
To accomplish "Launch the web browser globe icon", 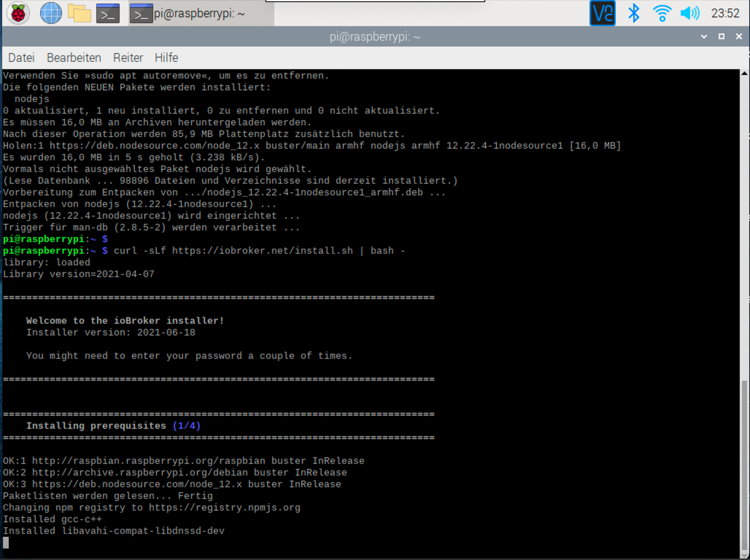I will point(51,12).
